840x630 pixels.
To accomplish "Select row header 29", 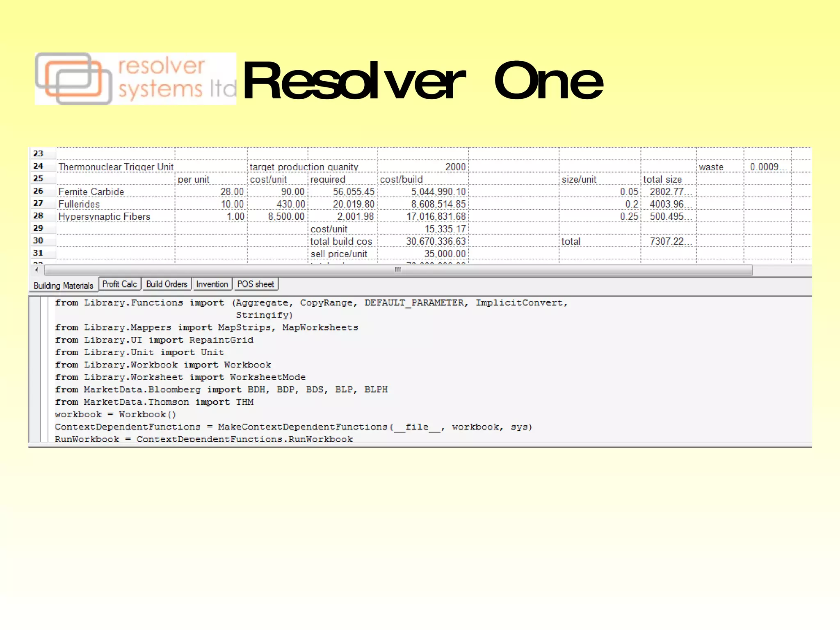I will 42,228.
